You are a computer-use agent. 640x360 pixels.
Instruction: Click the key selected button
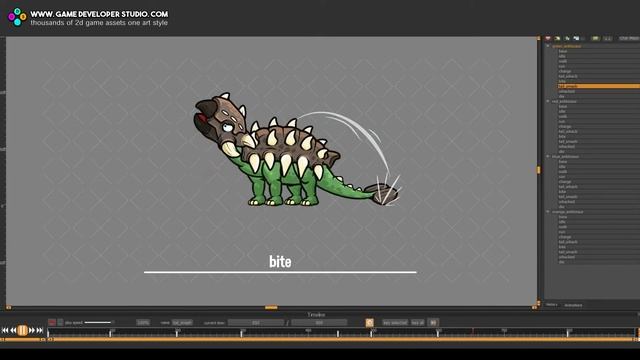click(x=395, y=322)
